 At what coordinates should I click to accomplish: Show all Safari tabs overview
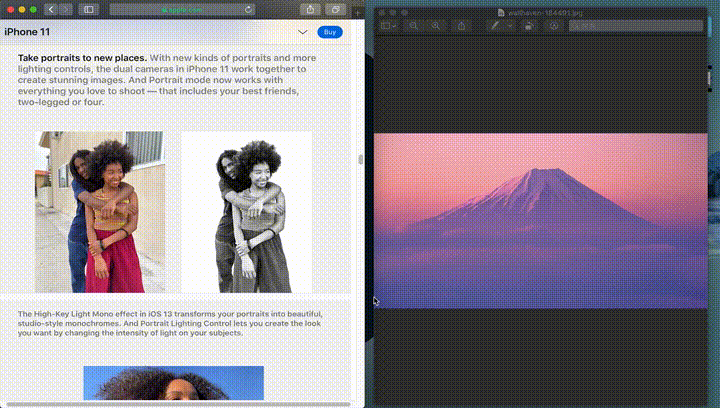[x=336, y=9]
